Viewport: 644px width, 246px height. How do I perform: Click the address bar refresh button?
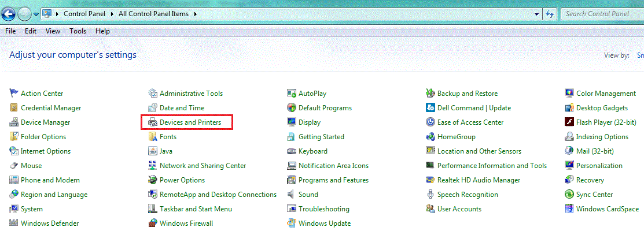tap(550, 13)
